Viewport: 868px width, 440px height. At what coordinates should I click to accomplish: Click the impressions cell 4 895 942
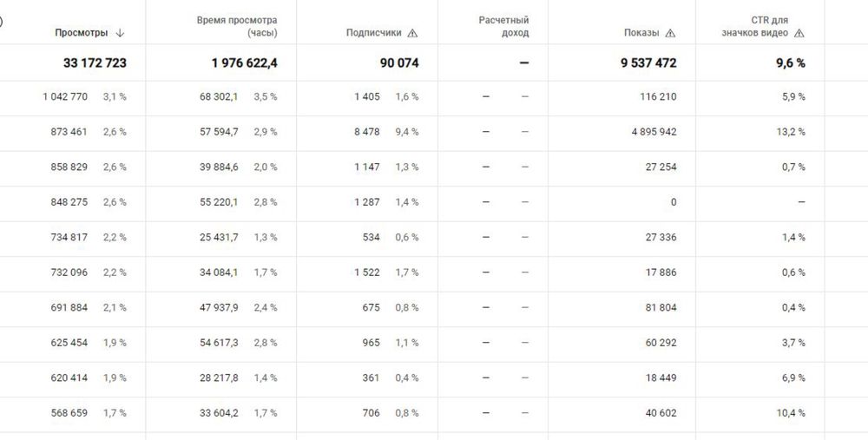[648, 132]
